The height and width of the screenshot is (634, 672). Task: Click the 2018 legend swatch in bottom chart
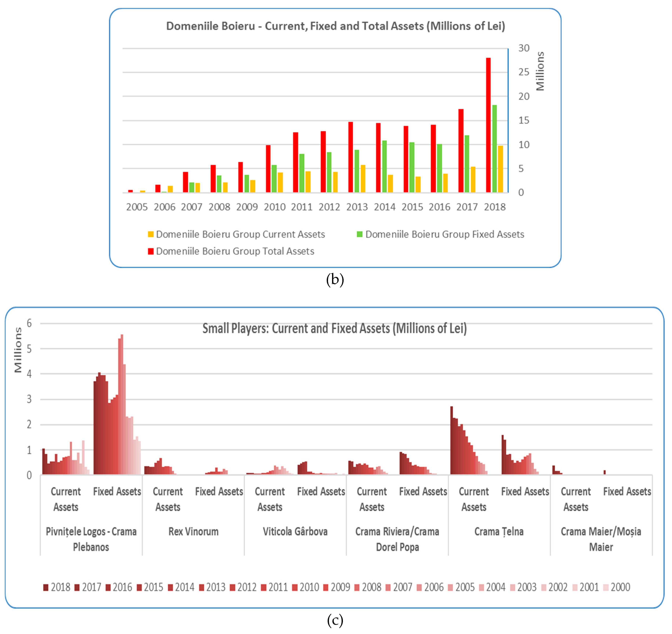coord(46,587)
